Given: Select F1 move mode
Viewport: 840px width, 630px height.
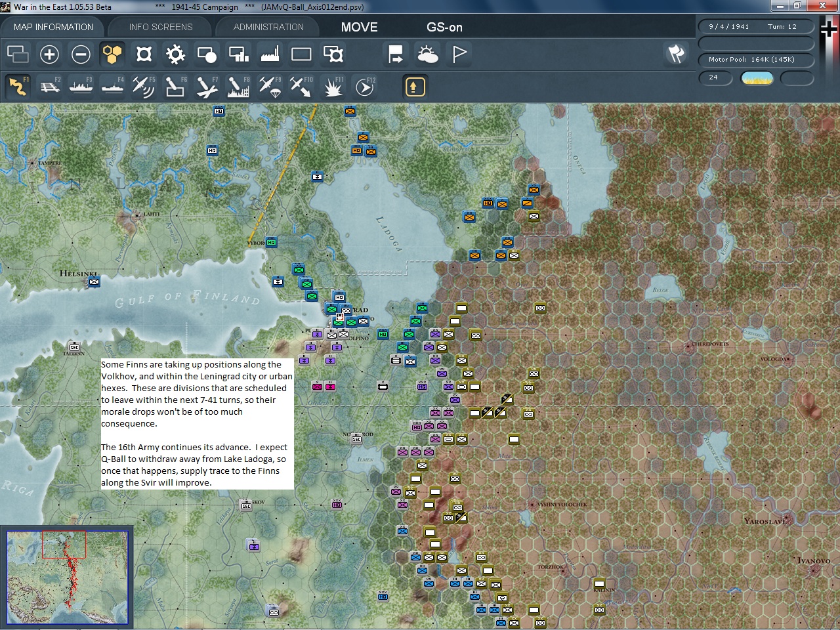Looking at the screenshot, I should 18,86.
